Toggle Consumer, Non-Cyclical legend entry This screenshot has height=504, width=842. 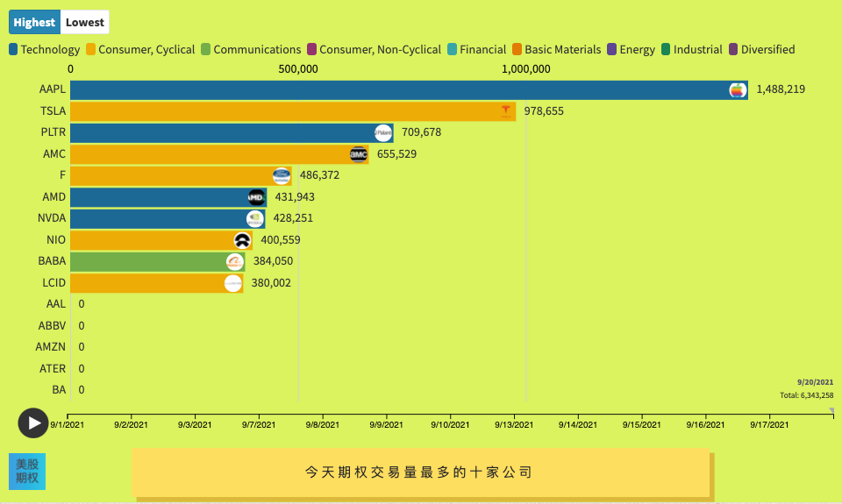tap(375, 49)
